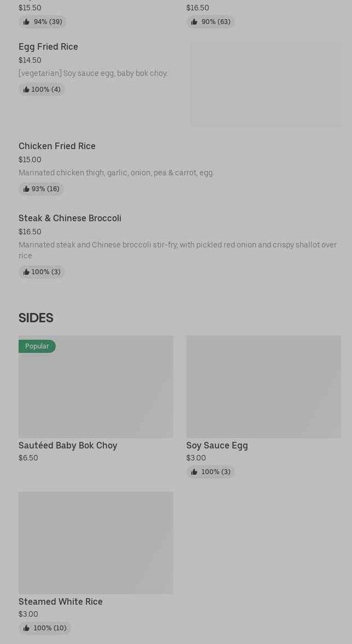This screenshot has height=644, width=352.
Task: Click the thumbs-up icon under Soy Sauce Egg
Action: click(x=194, y=472)
